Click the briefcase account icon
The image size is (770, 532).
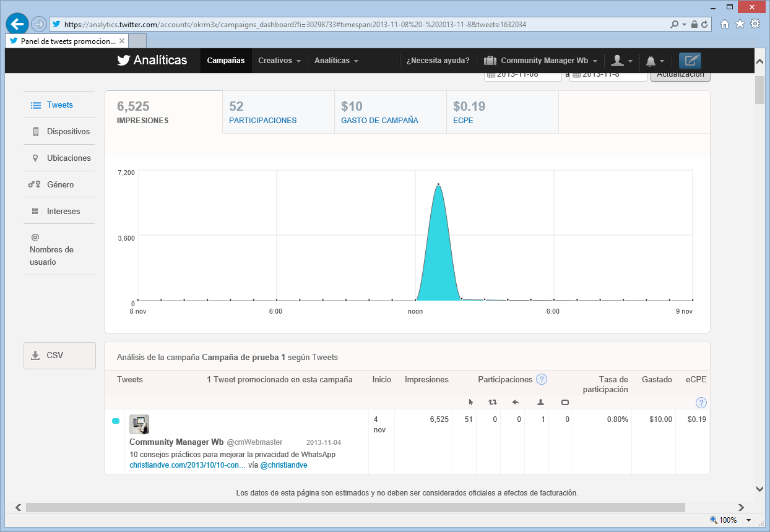coord(490,61)
